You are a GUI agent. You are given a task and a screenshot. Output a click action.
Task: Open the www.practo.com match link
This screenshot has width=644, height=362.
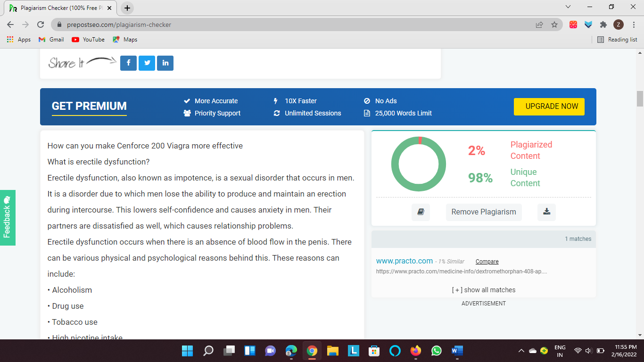tap(405, 261)
